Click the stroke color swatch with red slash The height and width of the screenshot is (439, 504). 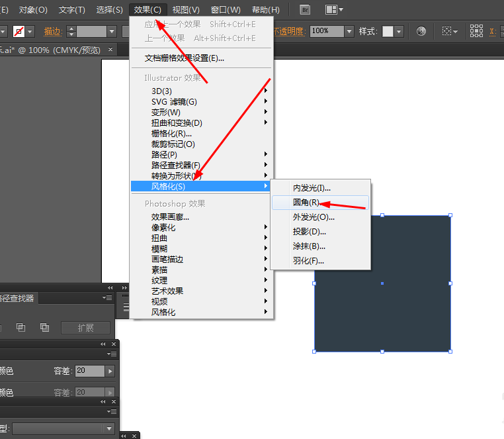[19, 31]
